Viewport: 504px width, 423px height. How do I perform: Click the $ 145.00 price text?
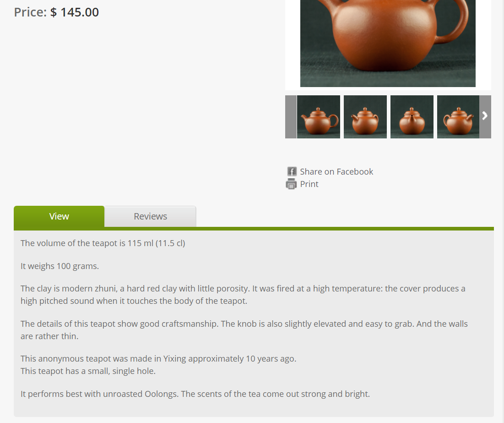tap(75, 12)
